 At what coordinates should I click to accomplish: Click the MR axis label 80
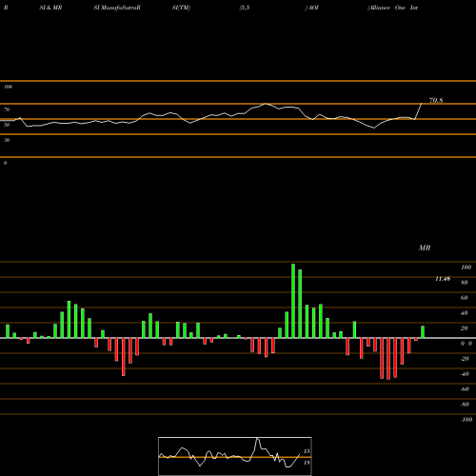point(465,283)
